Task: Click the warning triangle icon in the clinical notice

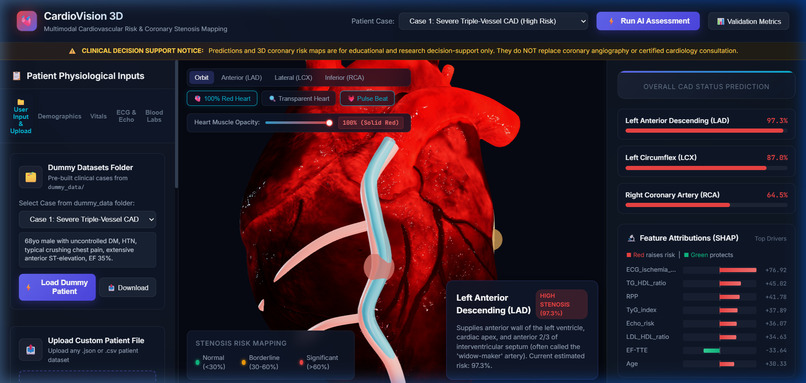Action: tap(72, 51)
